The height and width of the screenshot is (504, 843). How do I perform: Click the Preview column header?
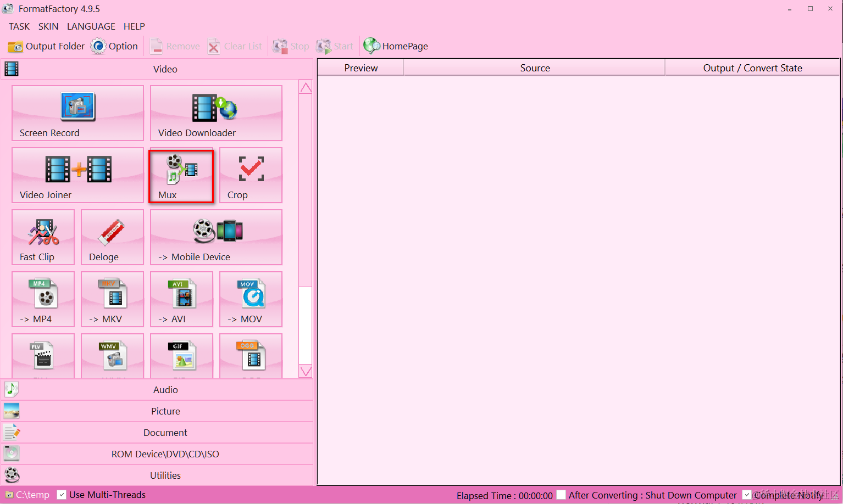361,68
